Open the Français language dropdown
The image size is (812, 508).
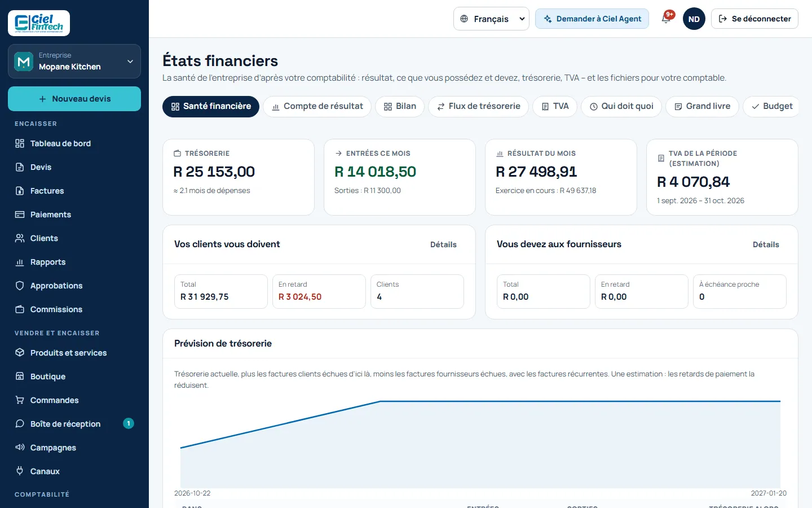(x=491, y=19)
